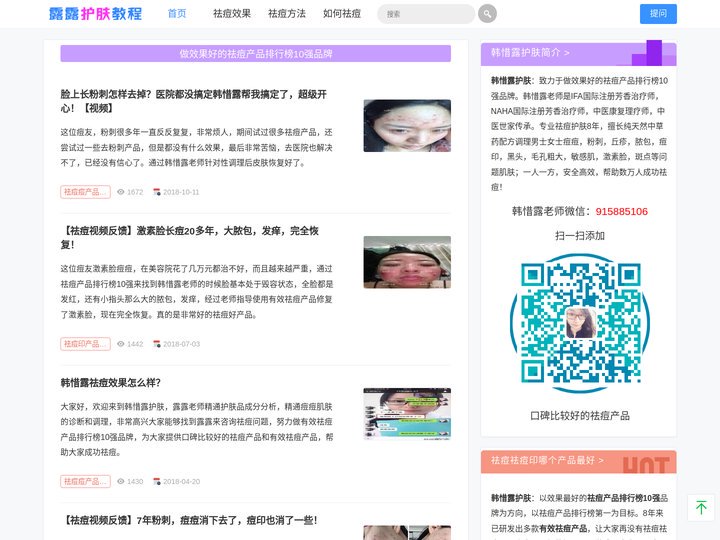Click the blue 提问 button
Viewport: 720px width, 540px height.
coord(658,14)
